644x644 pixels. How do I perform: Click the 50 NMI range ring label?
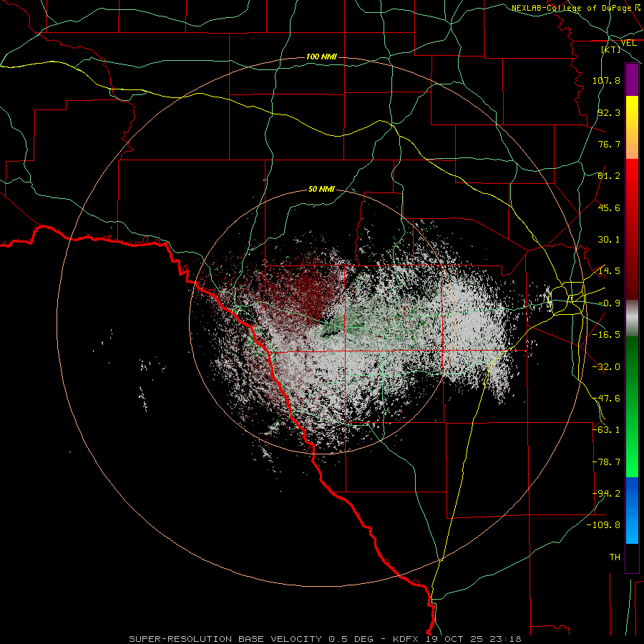pyautogui.click(x=321, y=190)
